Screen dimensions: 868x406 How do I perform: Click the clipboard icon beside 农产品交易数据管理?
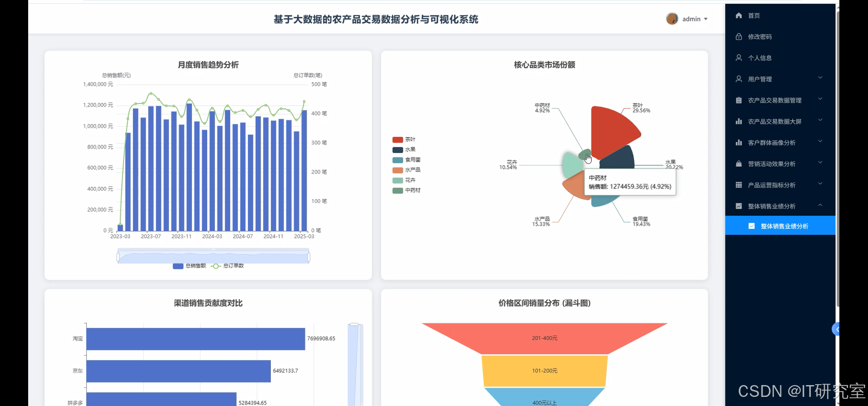[738, 100]
